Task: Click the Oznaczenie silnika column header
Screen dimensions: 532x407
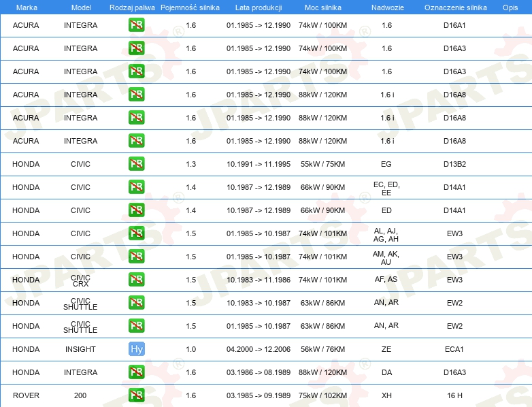Action: 455,7
